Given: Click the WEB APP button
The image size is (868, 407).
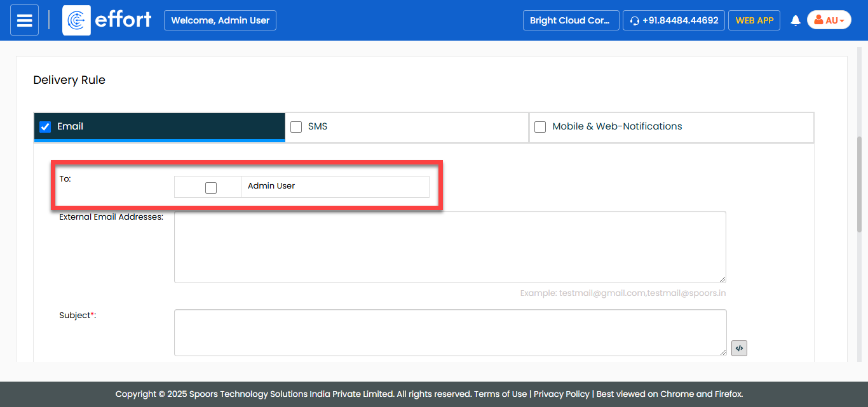Looking at the screenshot, I should (754, 20).
